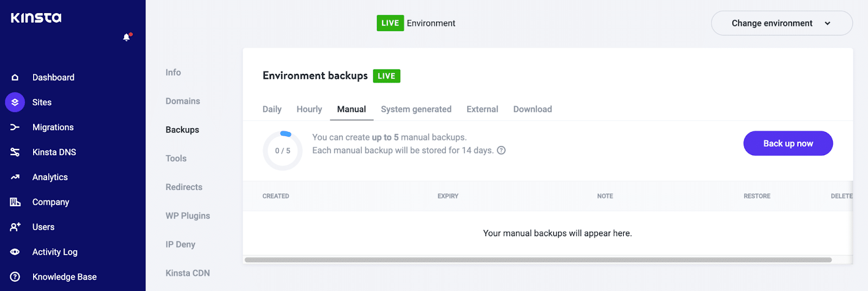868x291 pixels.
Task: Click the Kinsta DNS icon
Action: click(15, 152)
